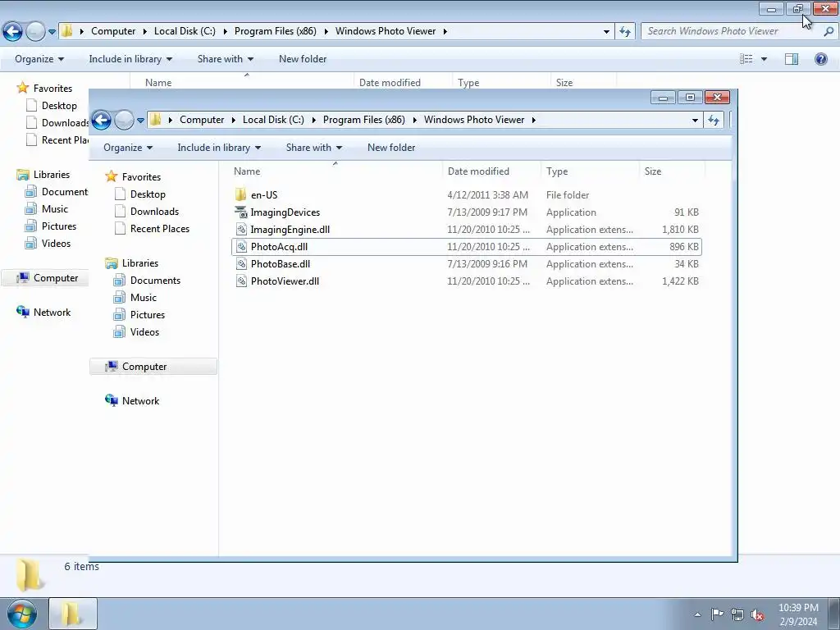Sort by Size column in front window

[673, 171]
